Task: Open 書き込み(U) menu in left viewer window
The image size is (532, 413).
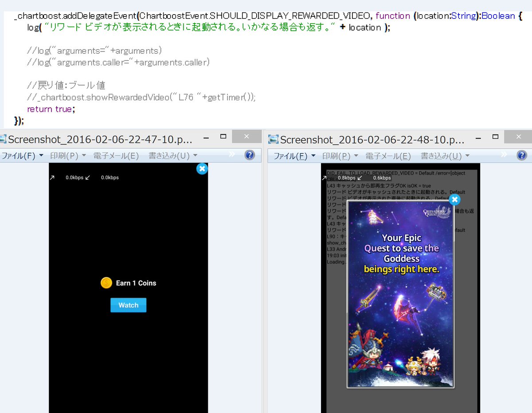Action: (x=173, y=156)
